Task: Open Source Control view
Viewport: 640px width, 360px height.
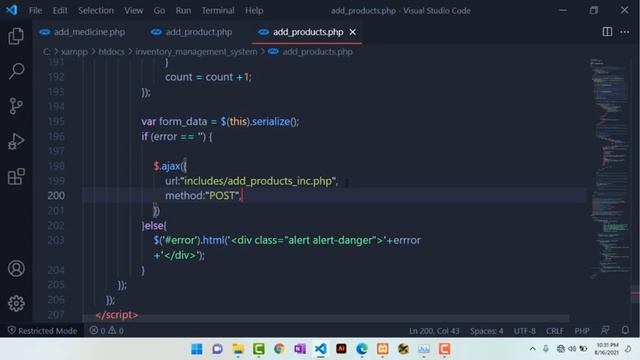Action: click(16, 106)
